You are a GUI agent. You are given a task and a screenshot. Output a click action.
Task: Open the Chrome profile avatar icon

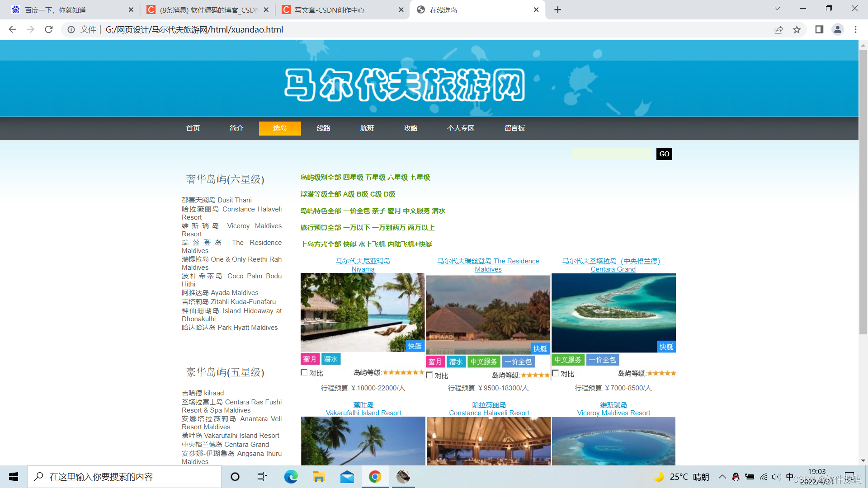837,29
